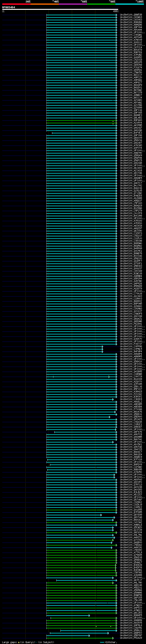
Task: Click the orange ~40% identity legend segment
Action: (45, 4)
